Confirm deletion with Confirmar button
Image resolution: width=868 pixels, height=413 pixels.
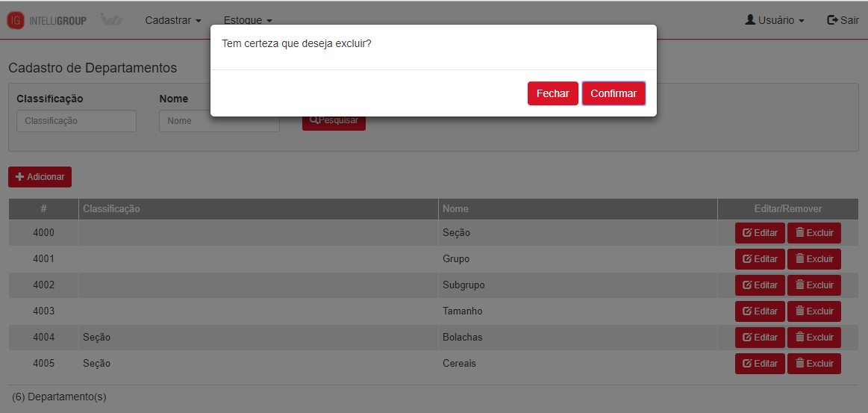(613, 93)
